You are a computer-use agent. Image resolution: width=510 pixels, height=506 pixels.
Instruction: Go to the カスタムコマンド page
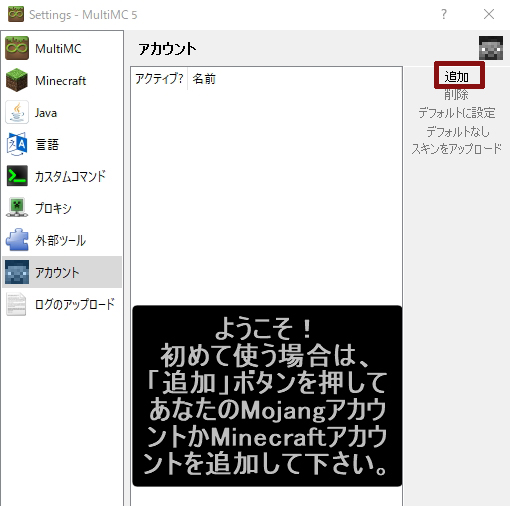tap(70, 176)
